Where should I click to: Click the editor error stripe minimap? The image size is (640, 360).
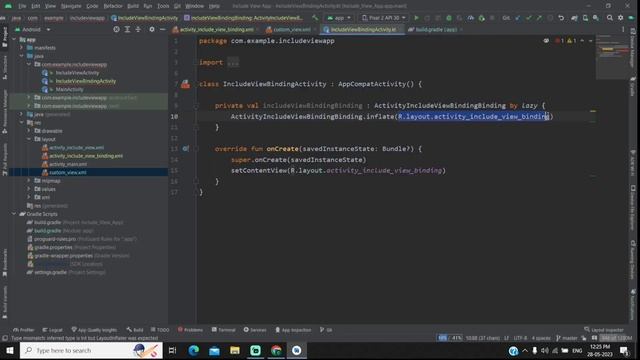tap(611, 57)
